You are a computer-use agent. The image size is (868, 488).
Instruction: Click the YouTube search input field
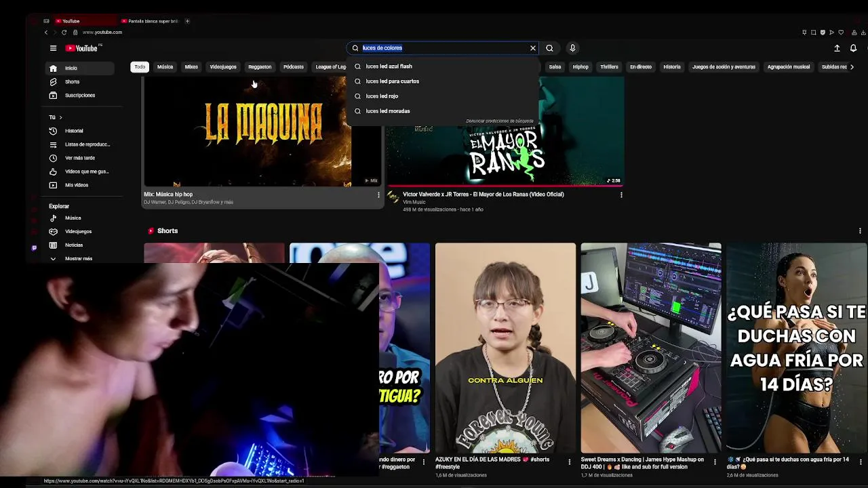point(444,48)
